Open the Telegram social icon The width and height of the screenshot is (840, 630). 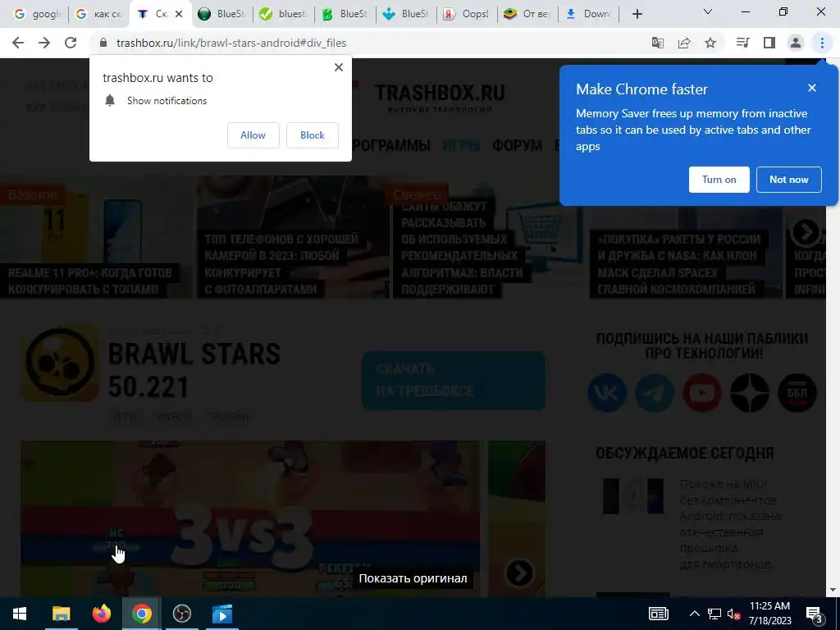655,393
